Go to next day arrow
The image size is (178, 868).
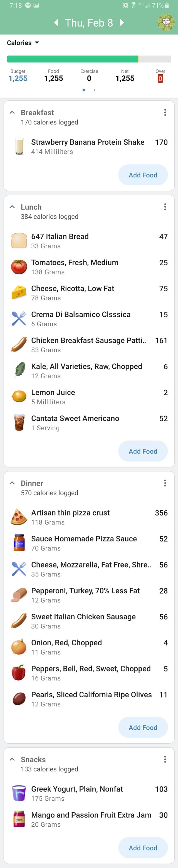pyautogui.click(x=122, y=22)
